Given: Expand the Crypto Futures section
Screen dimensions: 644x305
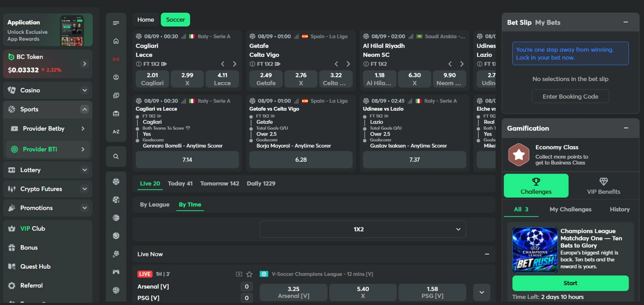Looking at the screenshot, I should pos(84,189).
